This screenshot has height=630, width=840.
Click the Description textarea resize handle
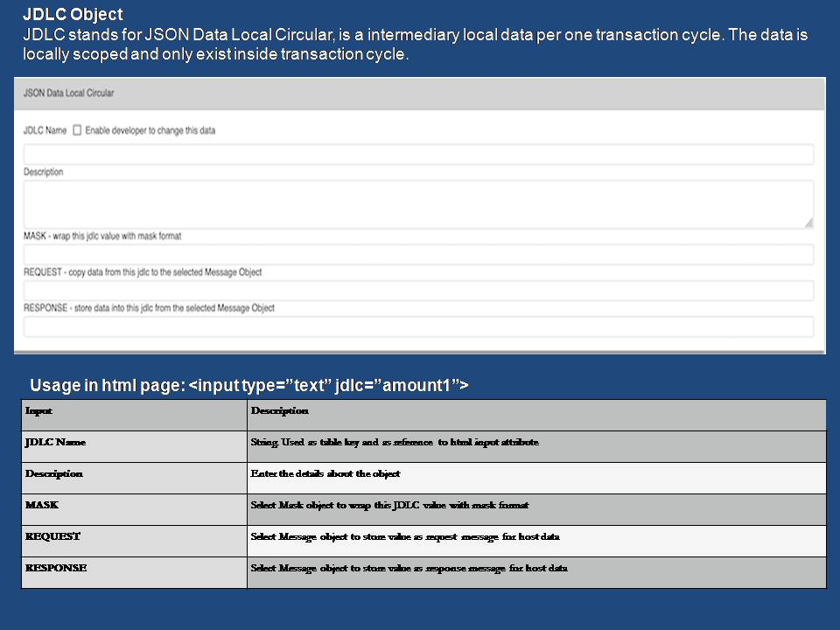[x=808, y=223]
